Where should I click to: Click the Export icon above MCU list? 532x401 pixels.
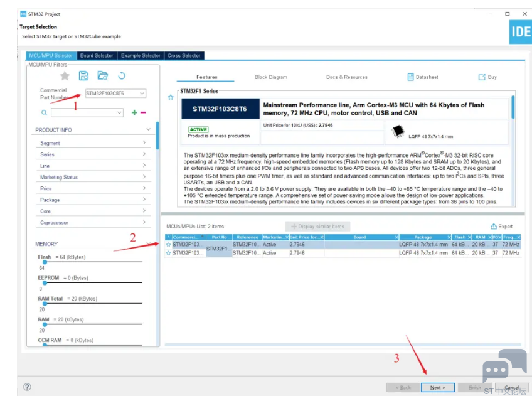pos(494,227)
